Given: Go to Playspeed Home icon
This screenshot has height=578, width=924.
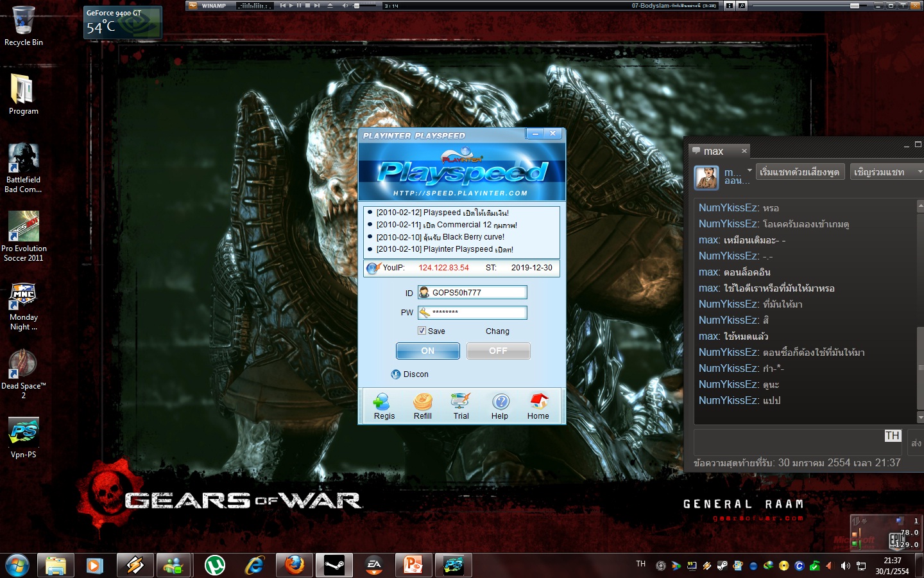Looking at the screenshot, I should point(538,407).
